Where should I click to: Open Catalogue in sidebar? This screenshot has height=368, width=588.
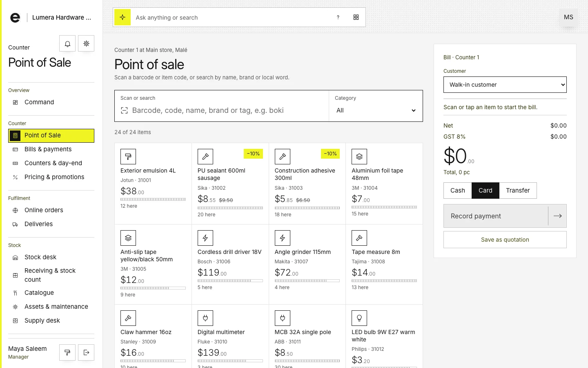pyautogui.click(x=51, y=293)
